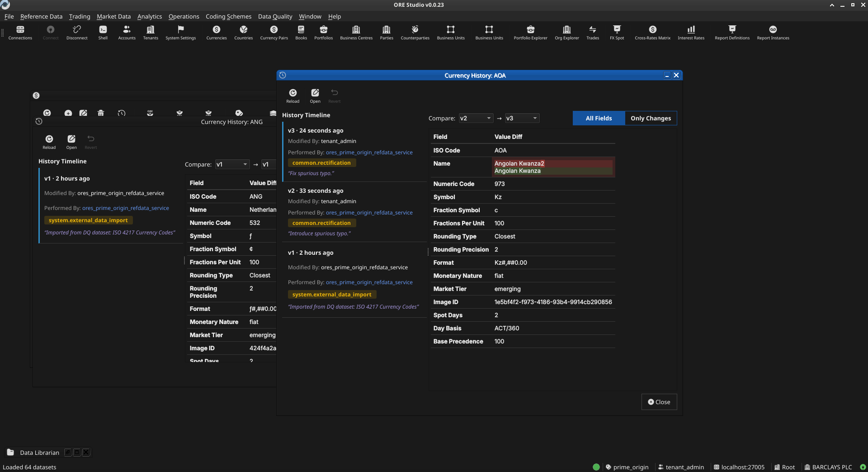Open the Currencies toolbar icon

217,33
